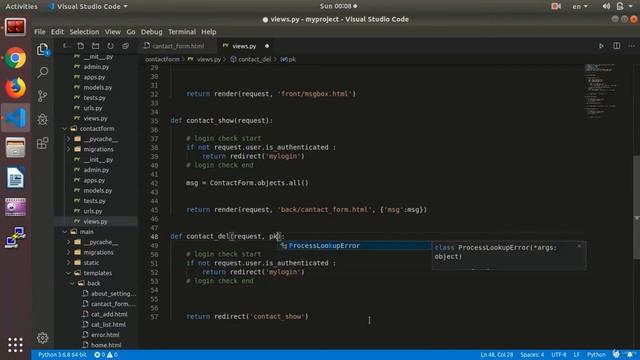This screenshot has width=640, height=360.
Task: Split the editor right
Action: [x=617, y=46]
